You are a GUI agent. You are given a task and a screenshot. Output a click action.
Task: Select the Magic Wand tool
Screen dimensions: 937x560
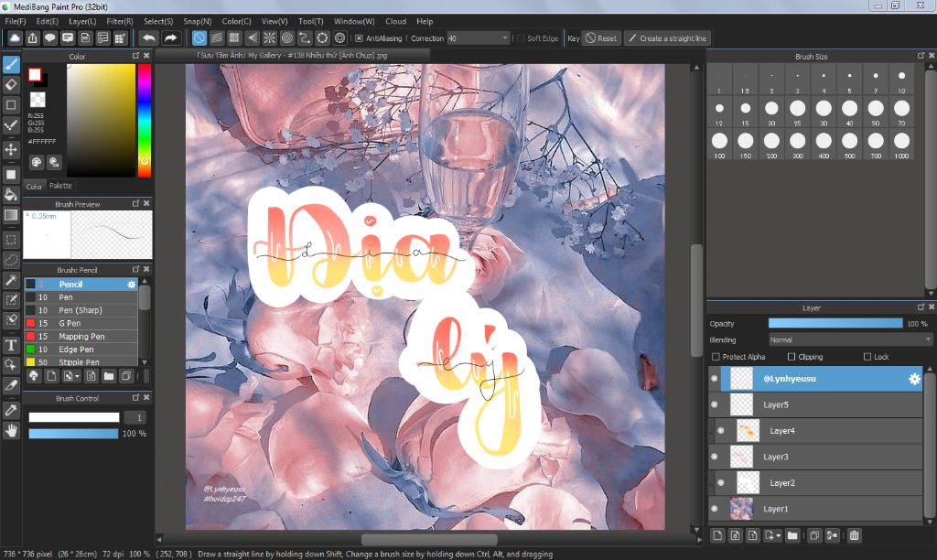(11, 280)
